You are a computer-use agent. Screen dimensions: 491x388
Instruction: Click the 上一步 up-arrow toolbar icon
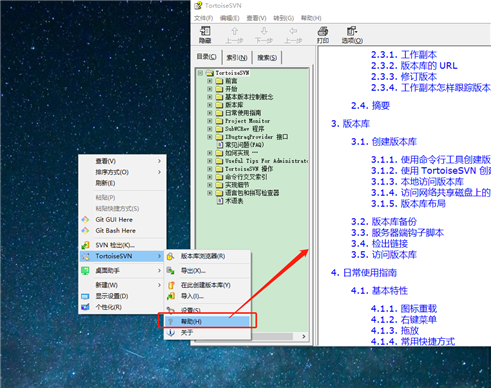pyautogui.click(x=234, y=31)
